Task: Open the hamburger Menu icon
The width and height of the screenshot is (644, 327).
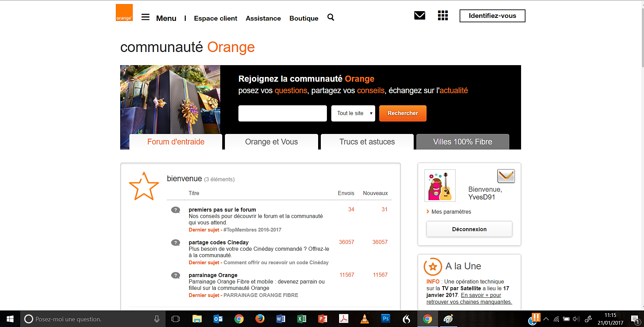Action: pyautogui.click(x=145, y=17)
